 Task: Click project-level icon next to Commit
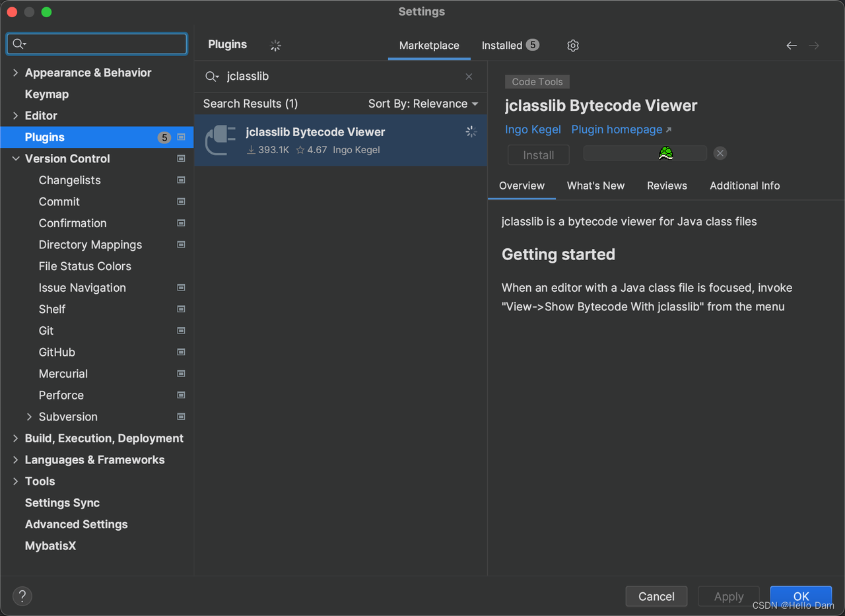(x=181, y=201)
